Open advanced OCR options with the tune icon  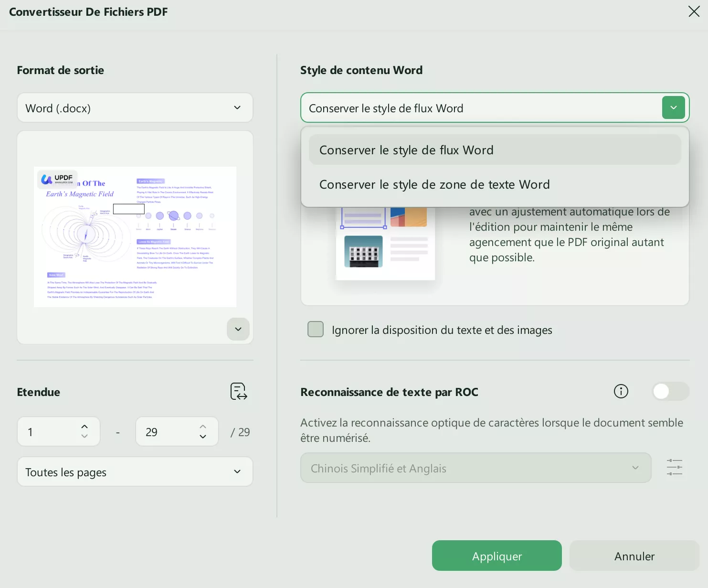[674, 467]
